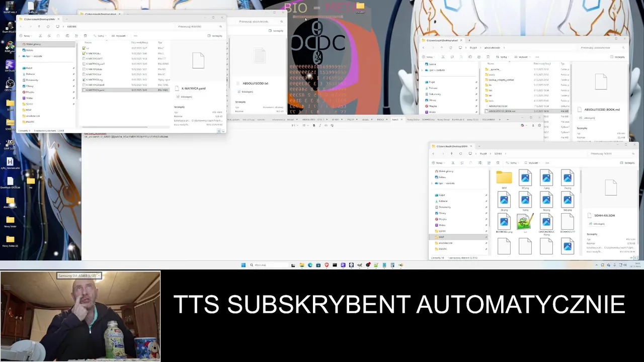Open the OBS Studio desktop shortcut
This screenshot has width=644, height=362.
pos(10,85)
